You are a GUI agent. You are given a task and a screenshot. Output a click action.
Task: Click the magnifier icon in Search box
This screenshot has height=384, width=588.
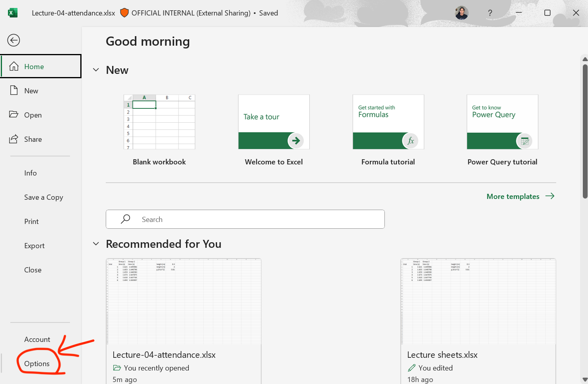tap(126, 219)
